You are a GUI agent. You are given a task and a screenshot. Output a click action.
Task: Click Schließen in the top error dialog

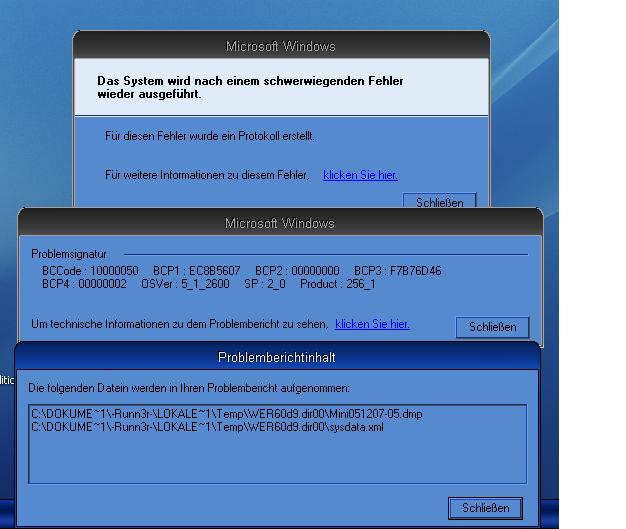coord(440,201)
